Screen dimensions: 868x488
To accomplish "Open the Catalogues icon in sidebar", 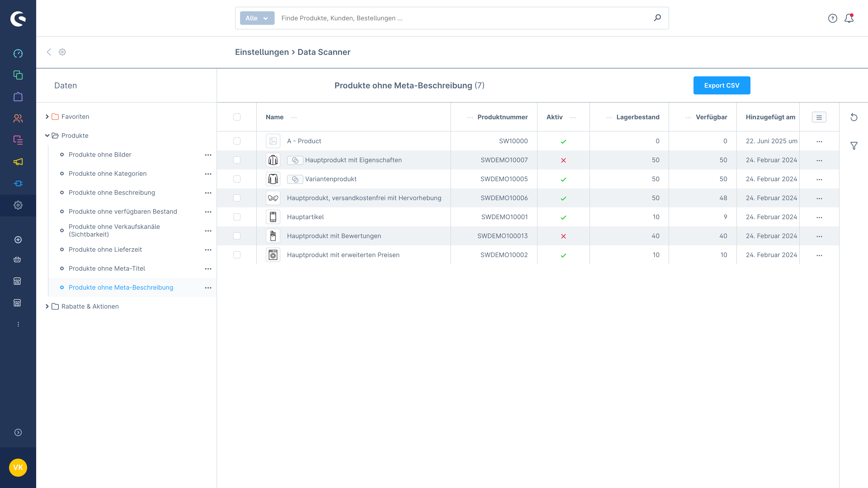I will (x=18, y=75).
